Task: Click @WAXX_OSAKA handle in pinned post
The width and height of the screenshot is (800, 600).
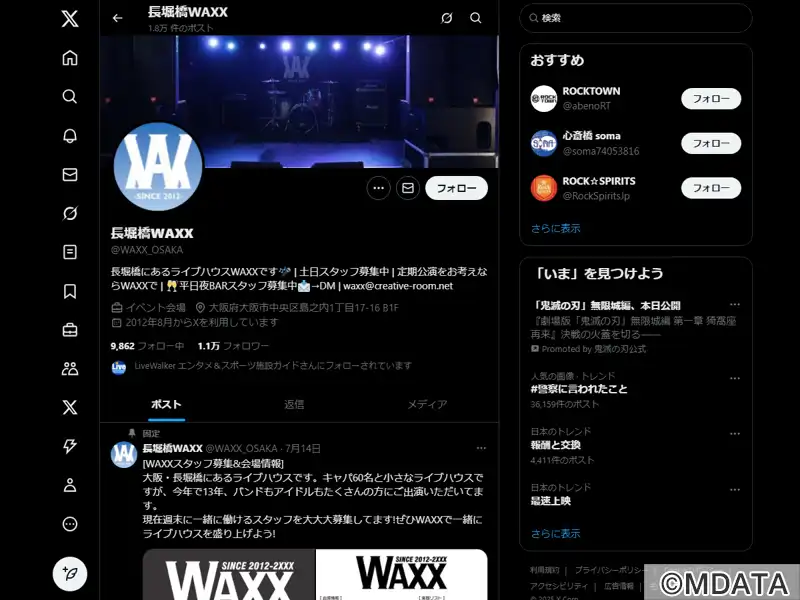Action: click(x=241, y=448)
